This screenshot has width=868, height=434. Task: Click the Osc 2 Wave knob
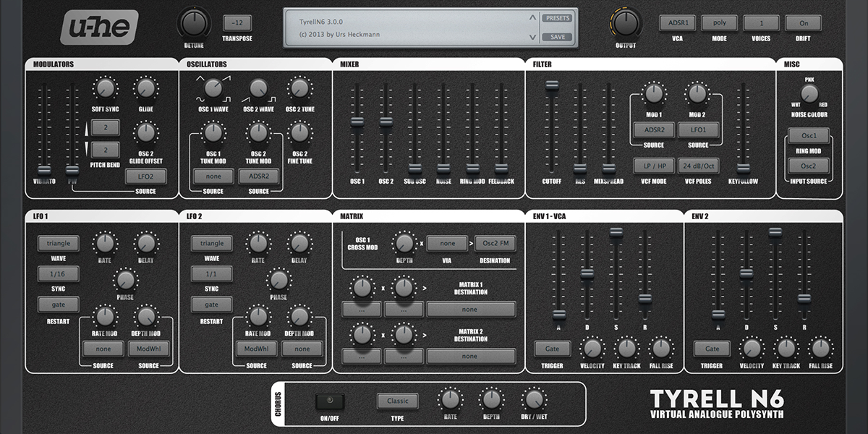coord(258,88)
